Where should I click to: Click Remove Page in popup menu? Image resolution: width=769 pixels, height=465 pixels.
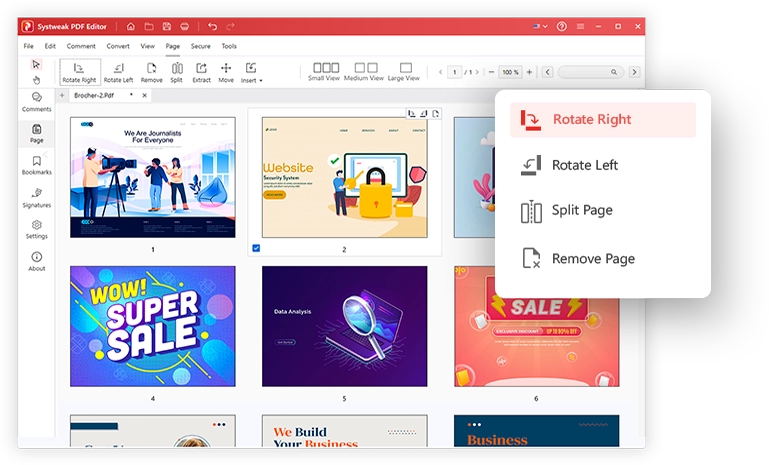coord(592,259)
